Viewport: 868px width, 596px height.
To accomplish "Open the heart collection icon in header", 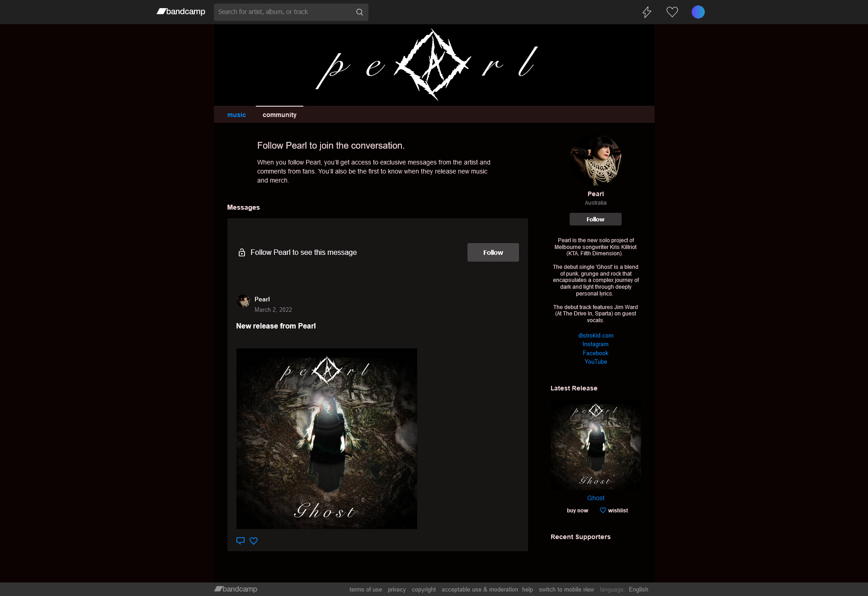I will pos(672,12).
